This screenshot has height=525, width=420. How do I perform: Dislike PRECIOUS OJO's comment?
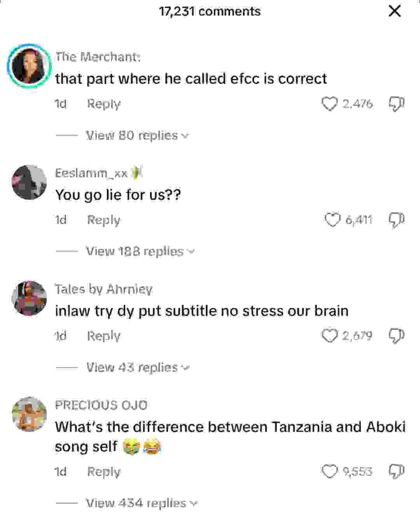click(397, 472)
